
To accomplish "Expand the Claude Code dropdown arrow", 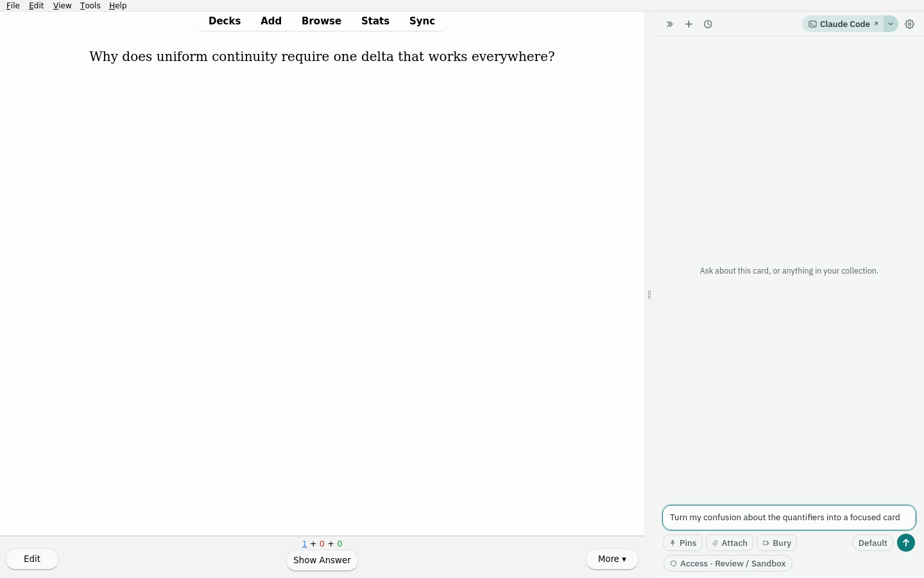I will click(x=891, y=24).
